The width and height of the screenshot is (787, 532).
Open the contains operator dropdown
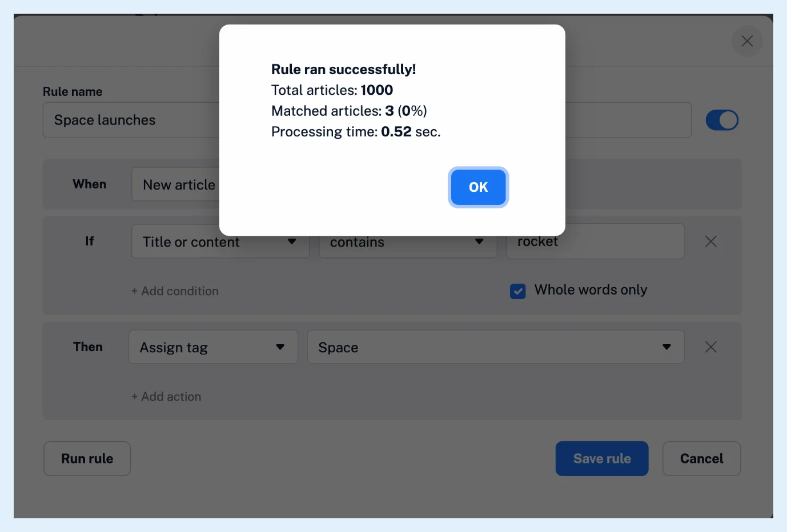click(x=408, y=241)
